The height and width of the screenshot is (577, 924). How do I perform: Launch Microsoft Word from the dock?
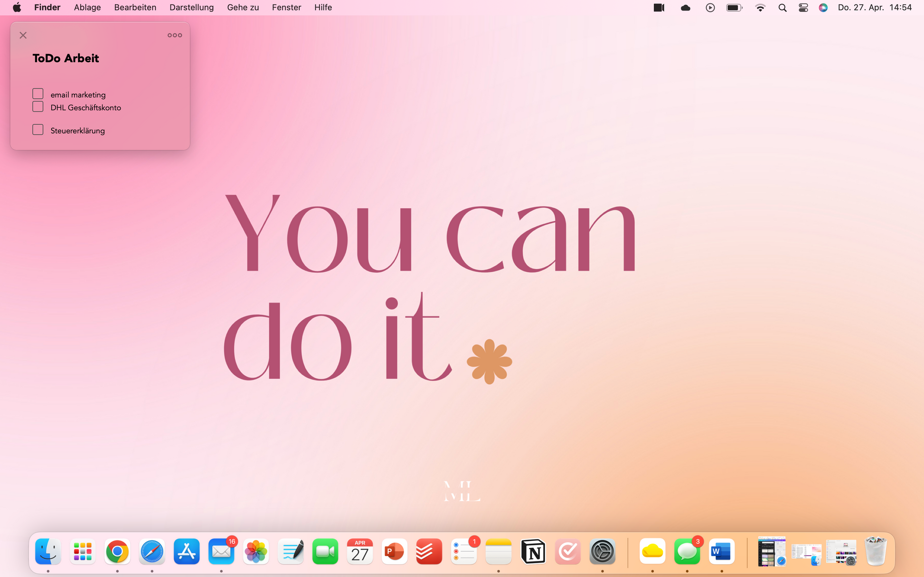pyautogui.click(x=721, y=551)
